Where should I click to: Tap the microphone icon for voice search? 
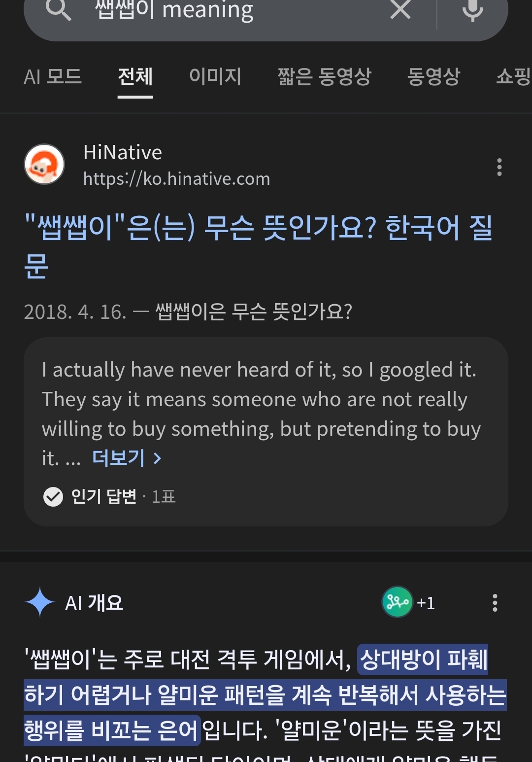tap(472, 12)
